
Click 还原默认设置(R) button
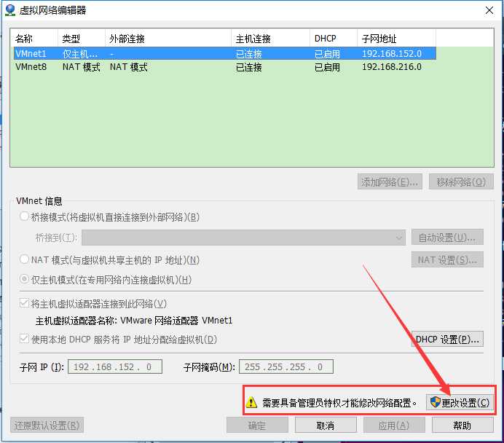[47, 426]
